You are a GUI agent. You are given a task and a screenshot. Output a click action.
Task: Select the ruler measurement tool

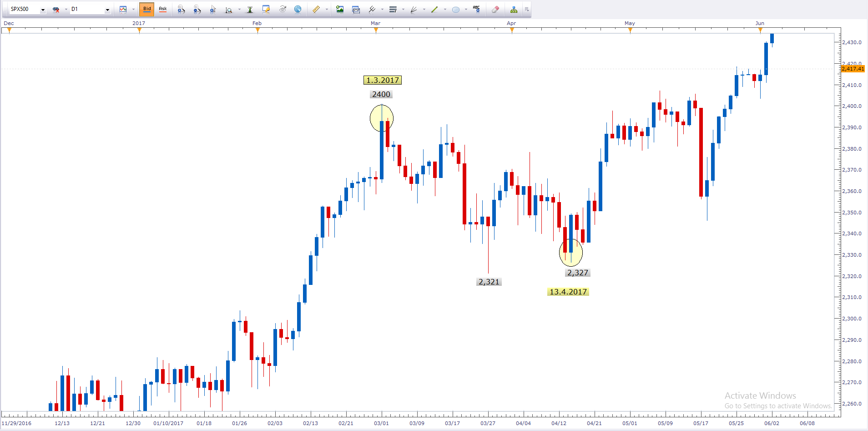[316, 10]
